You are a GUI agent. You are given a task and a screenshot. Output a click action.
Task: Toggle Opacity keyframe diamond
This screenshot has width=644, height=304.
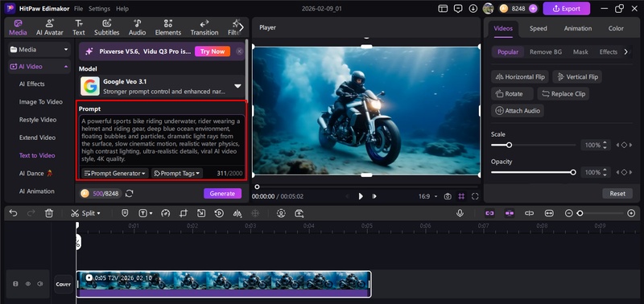[624, 172]
